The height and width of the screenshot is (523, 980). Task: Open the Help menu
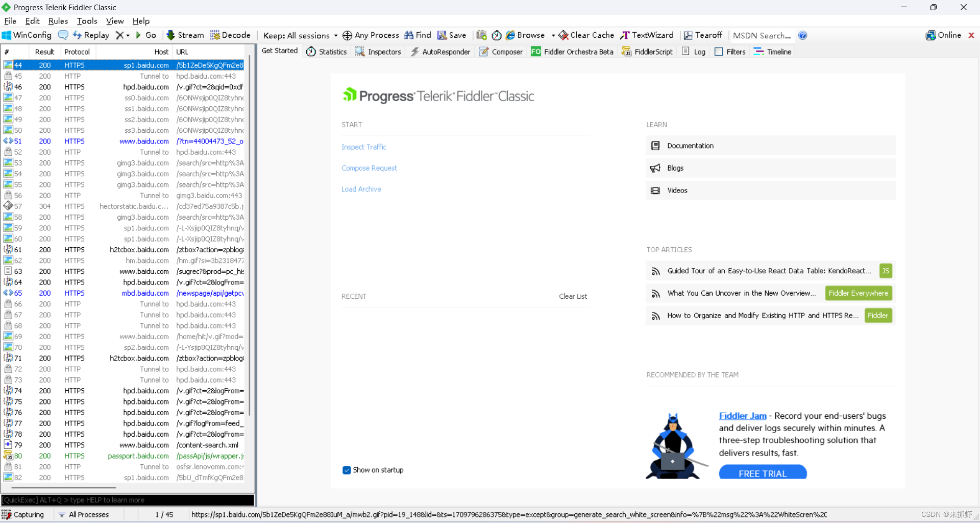[141, 21]
